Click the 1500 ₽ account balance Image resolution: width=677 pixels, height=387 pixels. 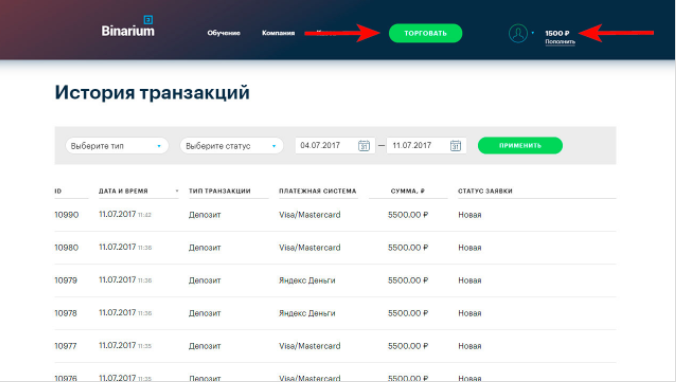pyautogui.click(x=557, y=33)
